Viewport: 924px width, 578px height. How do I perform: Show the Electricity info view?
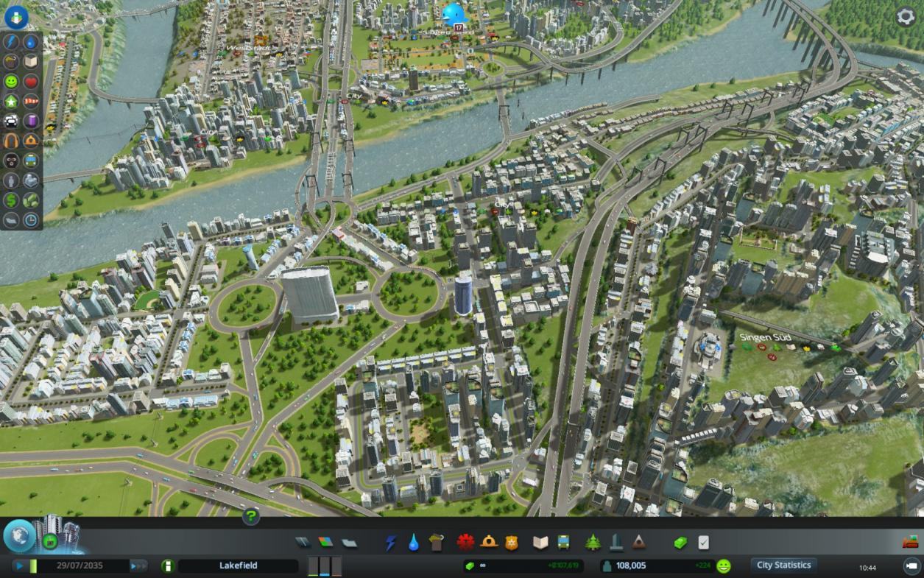11,41
